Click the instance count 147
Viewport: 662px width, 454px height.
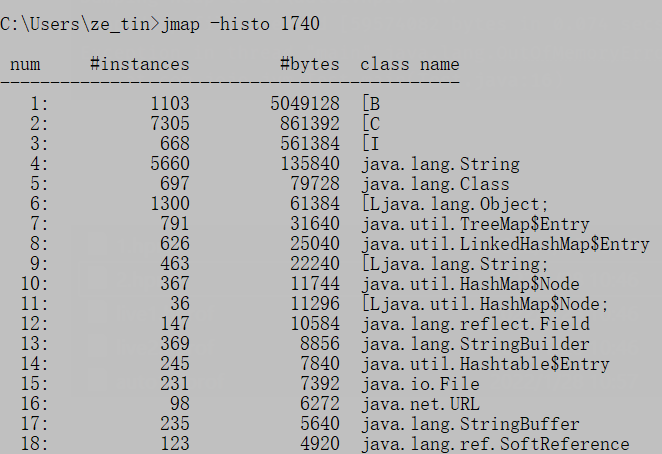pyautogui.click(x=175, y=324)
